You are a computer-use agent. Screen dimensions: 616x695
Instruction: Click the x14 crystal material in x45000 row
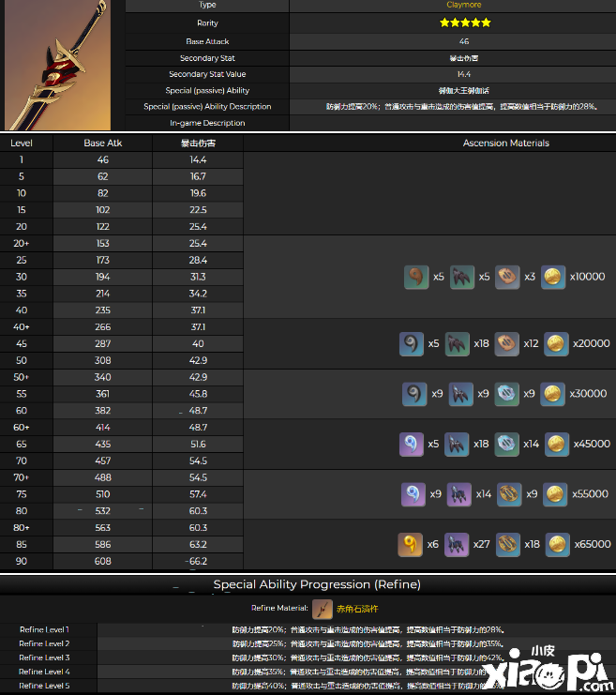506,445
